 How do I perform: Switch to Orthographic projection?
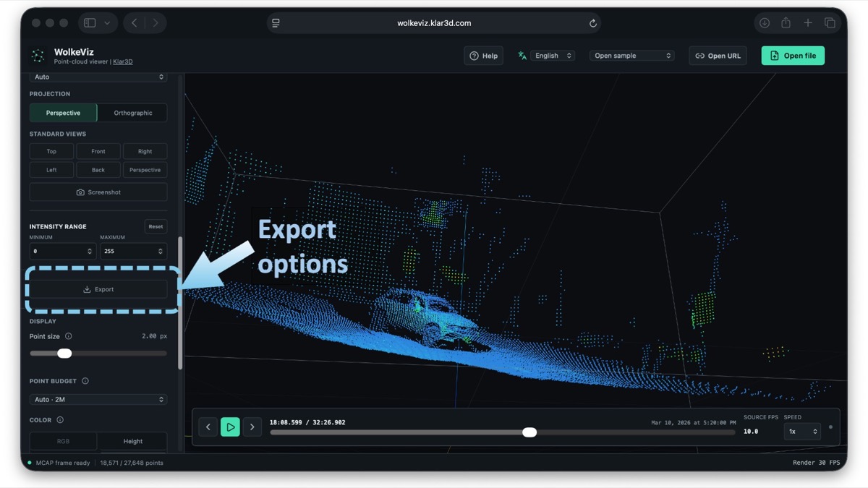pyautogui.click(x=133, y=113)
